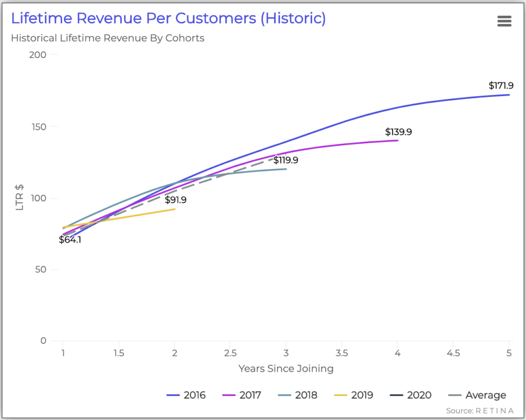
Task: Select the $64.1 starting data label
Action: [70, 239]
